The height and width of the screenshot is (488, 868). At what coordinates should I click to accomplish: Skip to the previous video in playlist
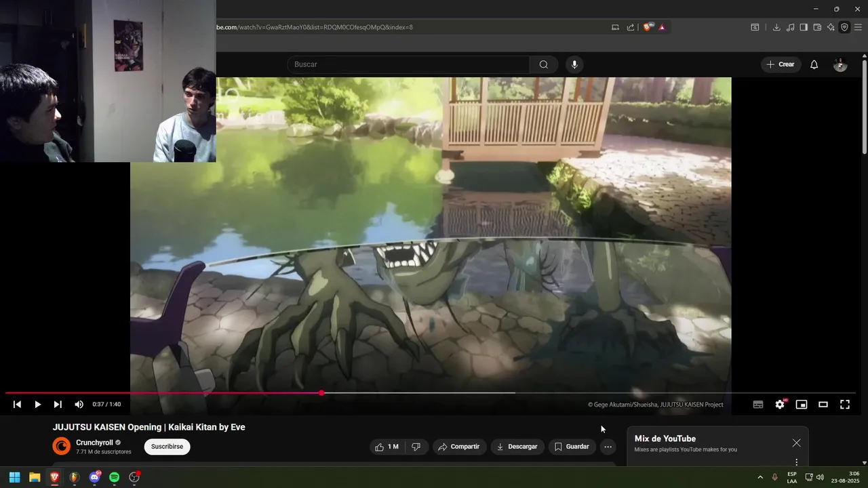[x=17, y=405]
